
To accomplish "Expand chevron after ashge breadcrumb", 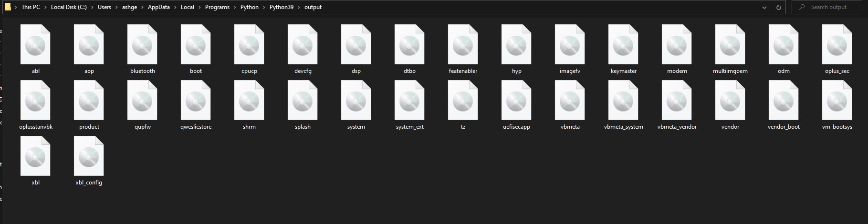I will (143, 7).
